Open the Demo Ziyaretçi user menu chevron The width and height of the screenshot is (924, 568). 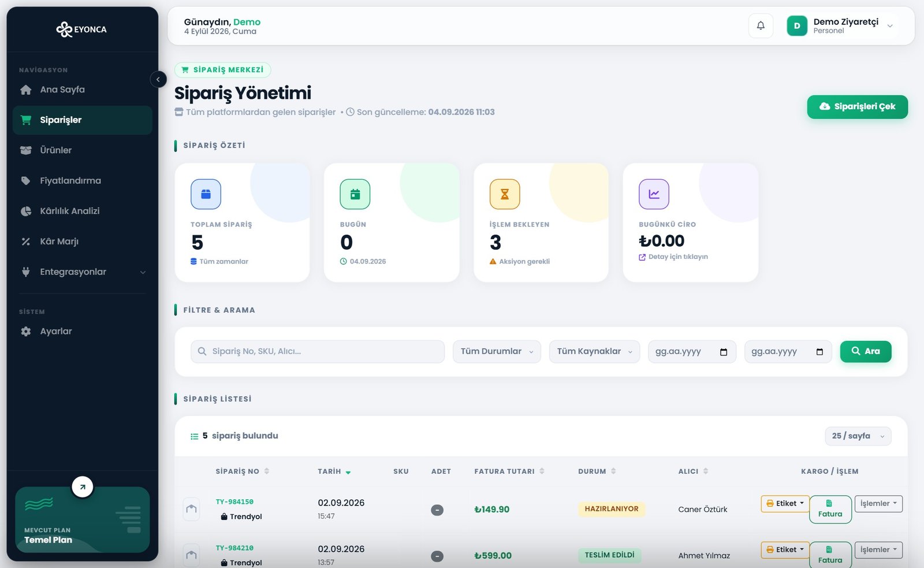coord(890,26)
